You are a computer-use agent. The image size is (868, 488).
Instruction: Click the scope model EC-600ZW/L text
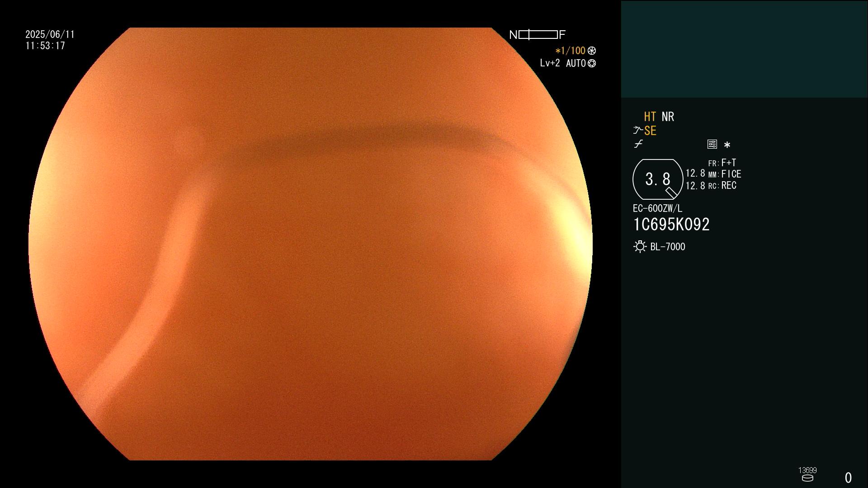(x=657, y=208)
